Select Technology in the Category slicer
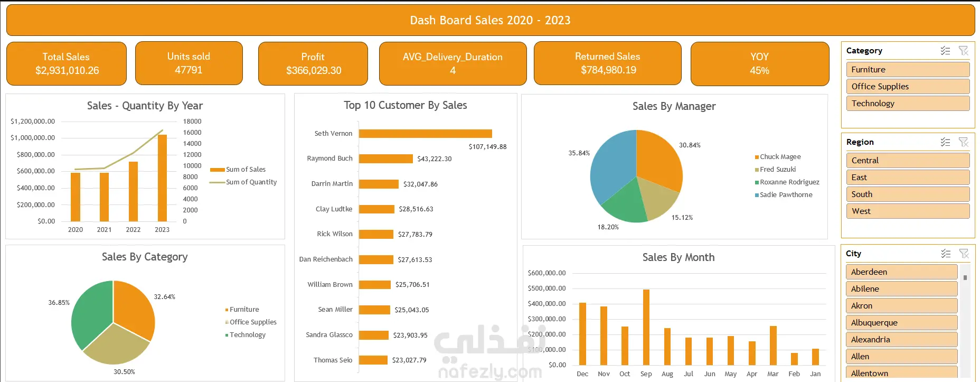Screen dimensions: 980x382 [x=908, y=103]
